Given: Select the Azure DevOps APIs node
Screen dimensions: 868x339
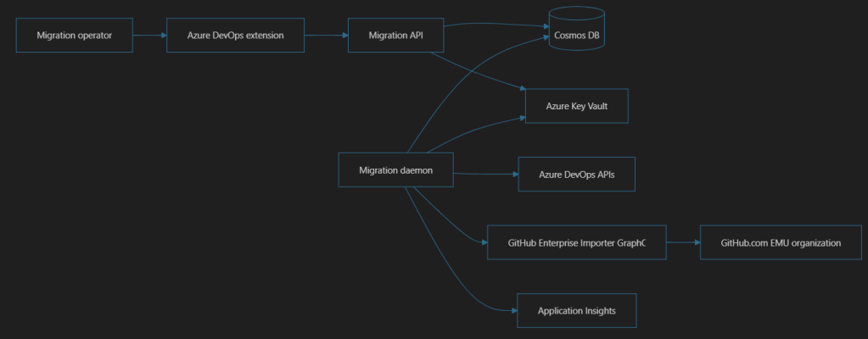Looking at the screenshot, I should click(576, 175).
